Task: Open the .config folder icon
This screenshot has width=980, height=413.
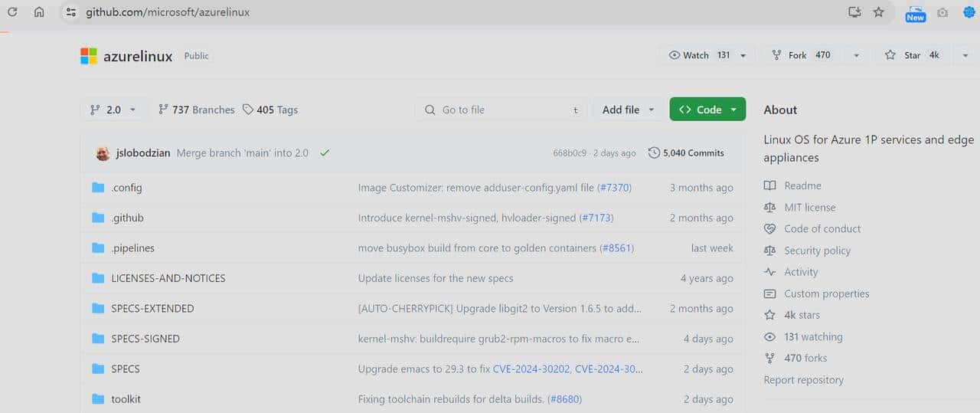Action: [98, 188]
